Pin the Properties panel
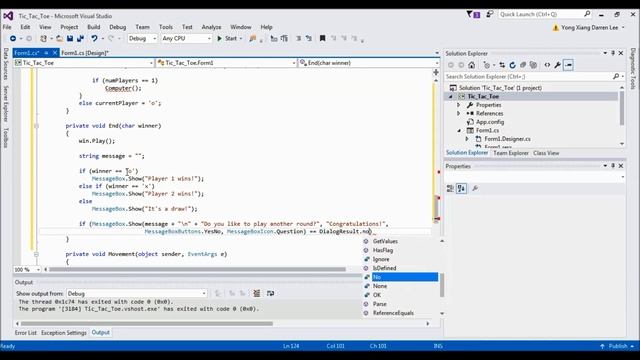The height and width of the screenshot is (360, 640). (x=613, y=166)
